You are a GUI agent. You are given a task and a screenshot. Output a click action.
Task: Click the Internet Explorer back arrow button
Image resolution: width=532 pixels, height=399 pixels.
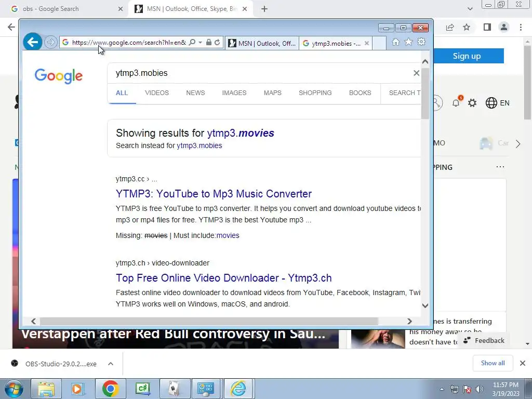click(33, 43)
